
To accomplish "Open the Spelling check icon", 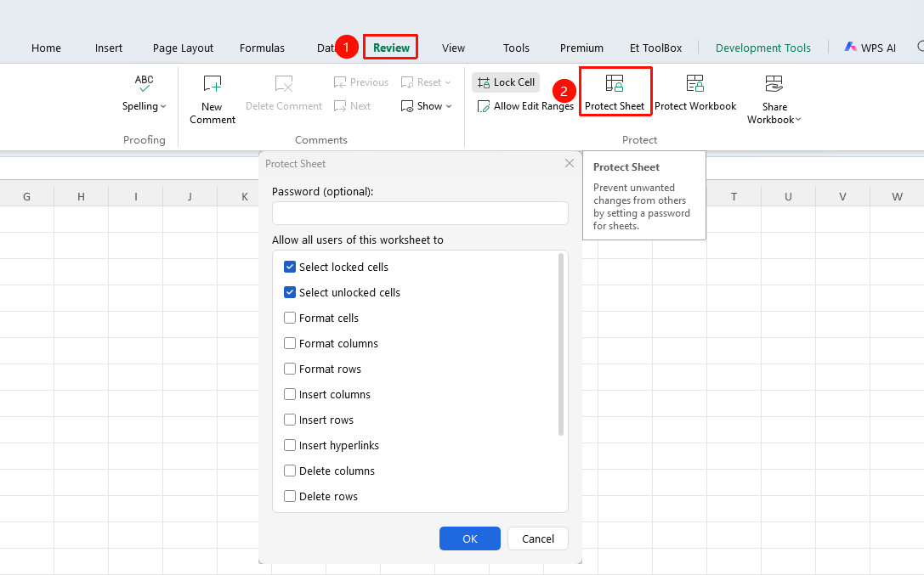I will 145,83.
